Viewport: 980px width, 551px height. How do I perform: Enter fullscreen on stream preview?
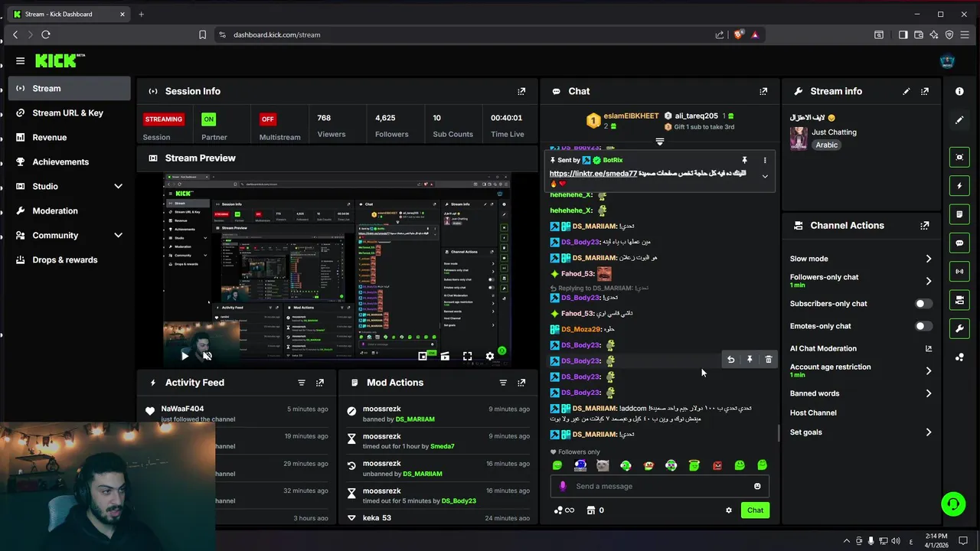[467, 356]
